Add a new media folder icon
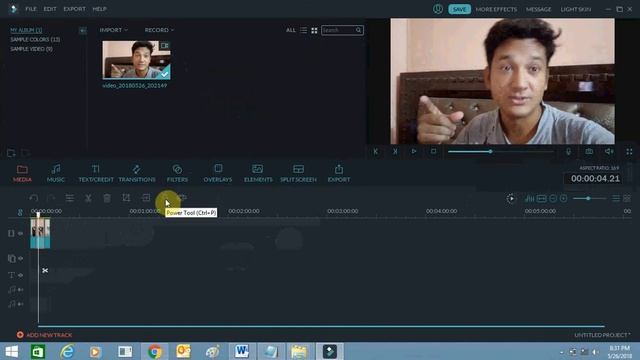The image size is (640, 360). (x=11, y=153)
